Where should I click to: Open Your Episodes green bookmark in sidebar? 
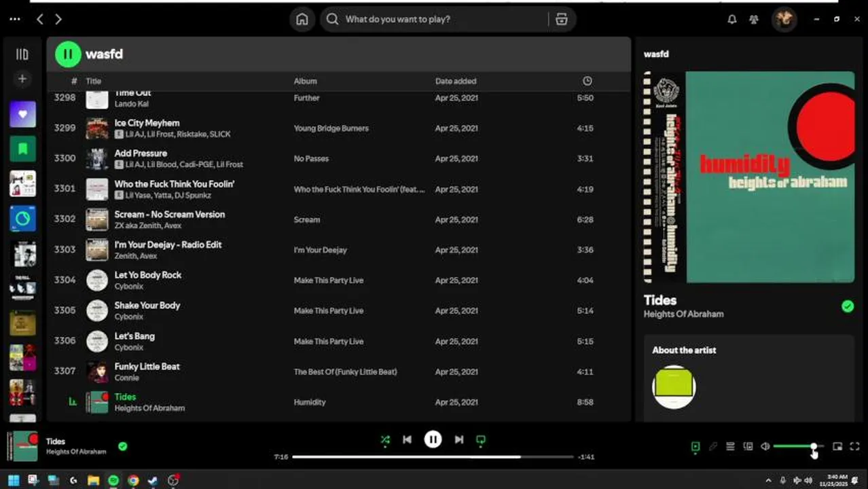(x=22, y=149)
